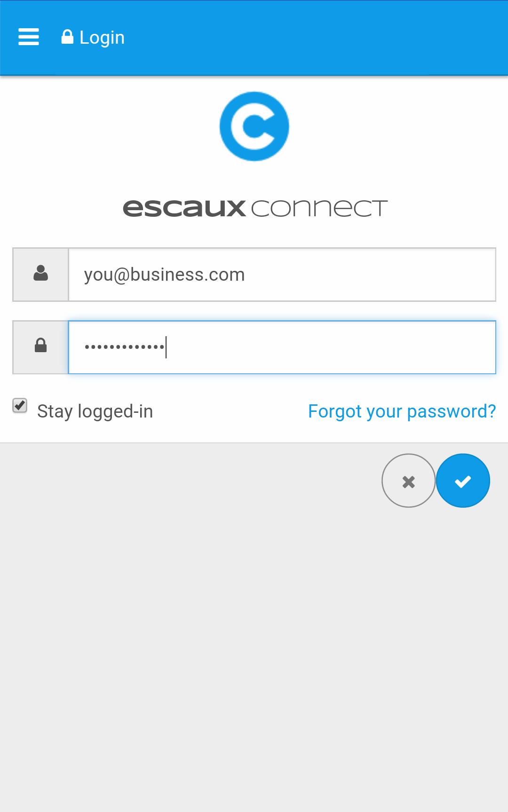This screenshot has height=812, width=508.
Task: Click the empty gray area below buttons
Action: tap(254, 658)
